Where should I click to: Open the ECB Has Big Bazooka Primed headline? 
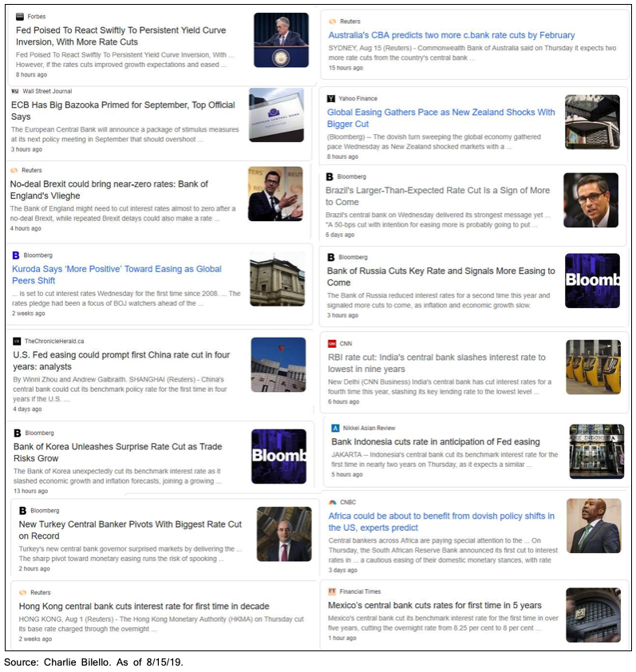[x=123, y=111]
